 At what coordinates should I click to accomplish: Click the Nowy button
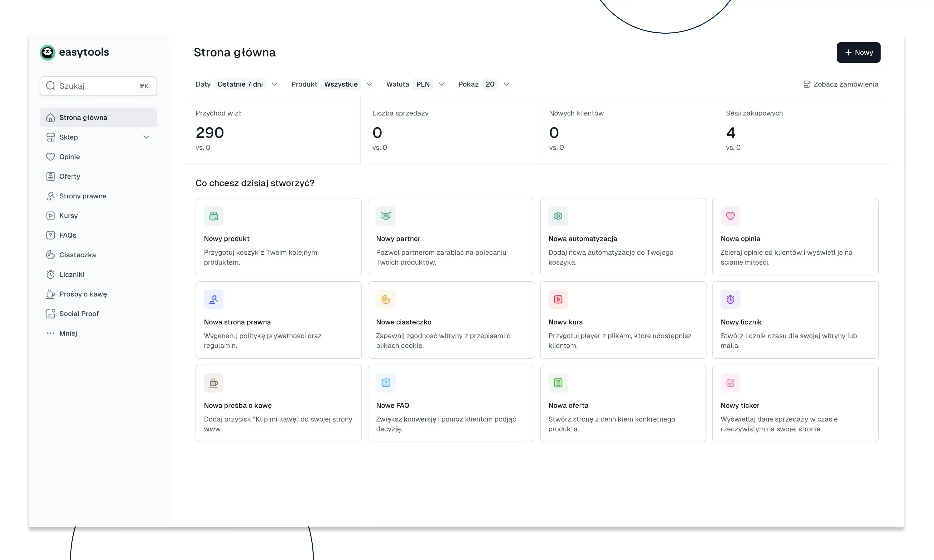tap(858, 52)
